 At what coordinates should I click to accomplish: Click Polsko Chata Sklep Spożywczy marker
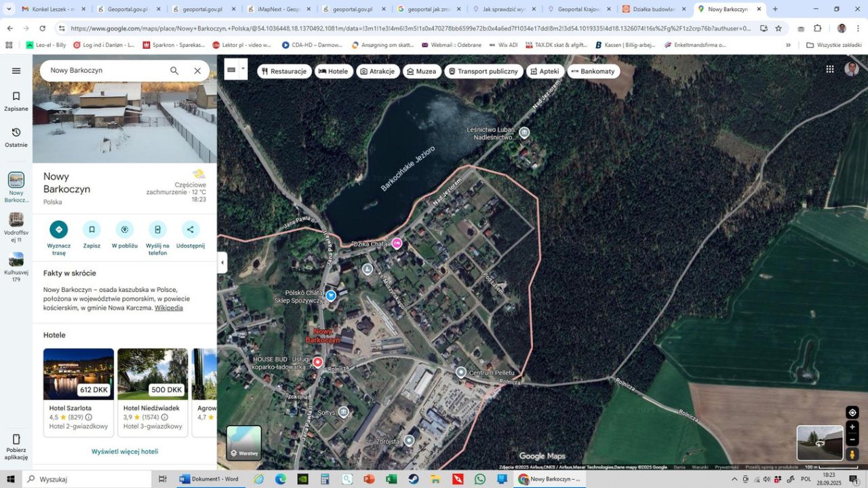tap(331, 295)
